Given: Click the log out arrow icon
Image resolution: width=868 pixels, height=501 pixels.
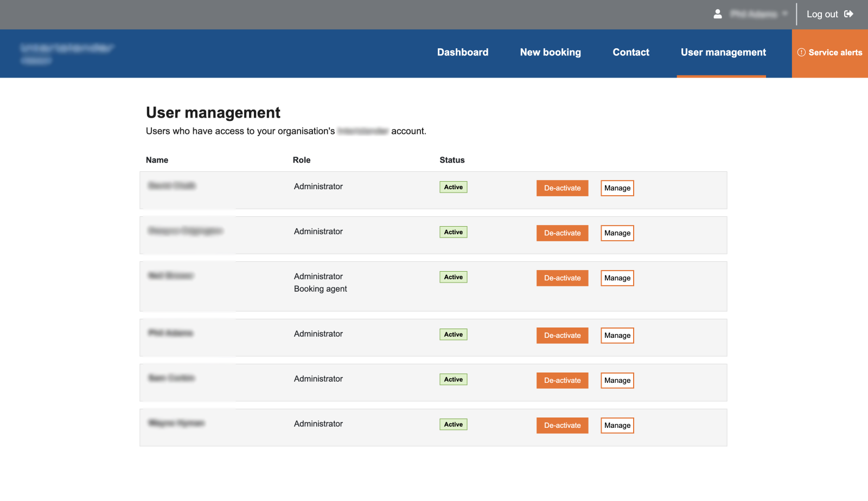Looking at the screenshot, I should tap(848, 14).
